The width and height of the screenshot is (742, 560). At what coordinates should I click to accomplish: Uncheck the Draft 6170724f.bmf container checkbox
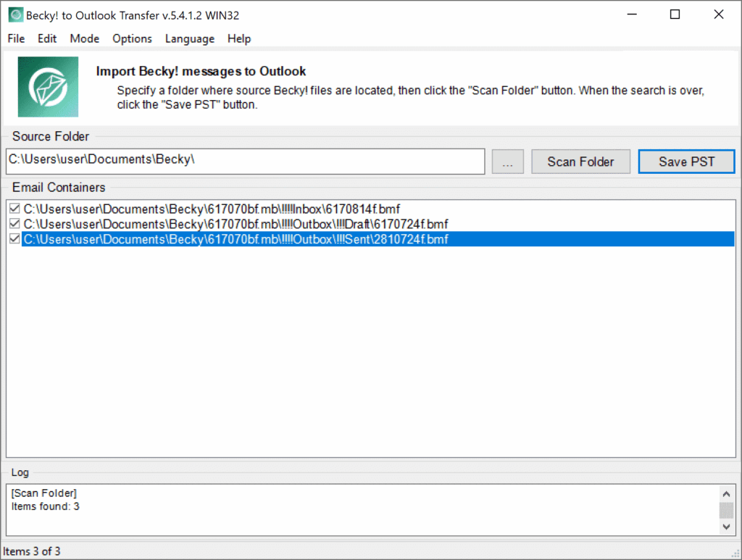(14, 224)
